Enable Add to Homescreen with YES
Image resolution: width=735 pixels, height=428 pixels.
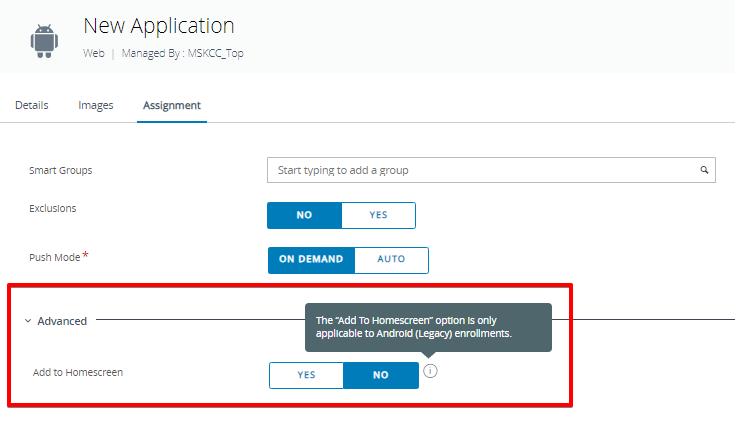pyautogui.click(x=306, y=375)
